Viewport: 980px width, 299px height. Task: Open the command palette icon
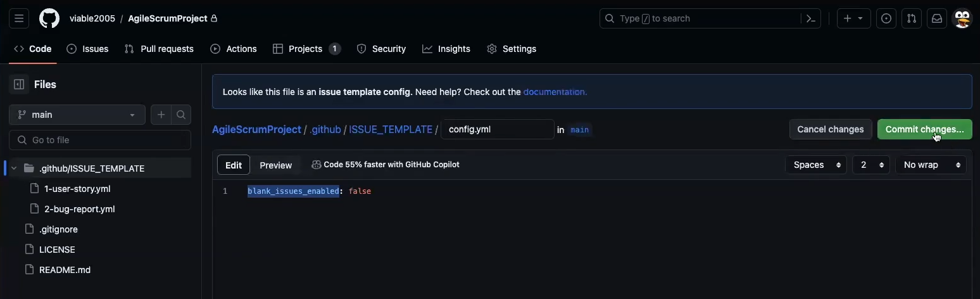(810, 18)
